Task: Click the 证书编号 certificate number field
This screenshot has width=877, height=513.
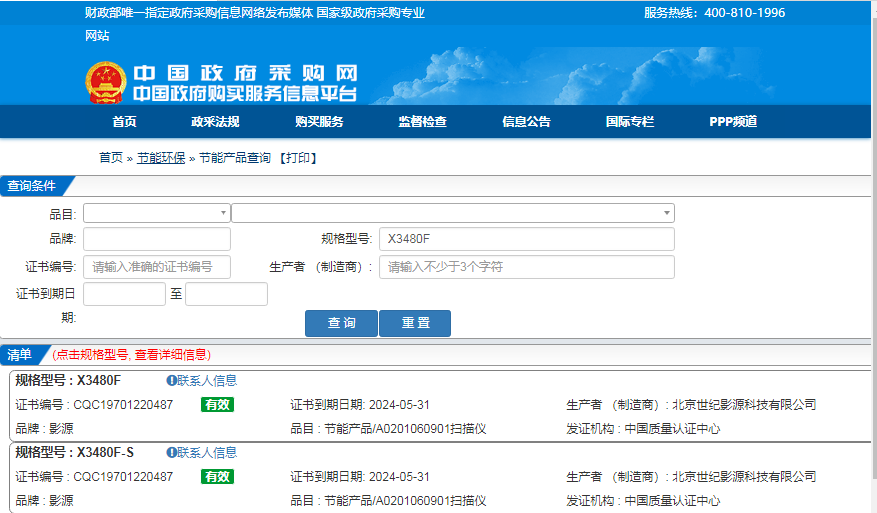Action: 156,267
